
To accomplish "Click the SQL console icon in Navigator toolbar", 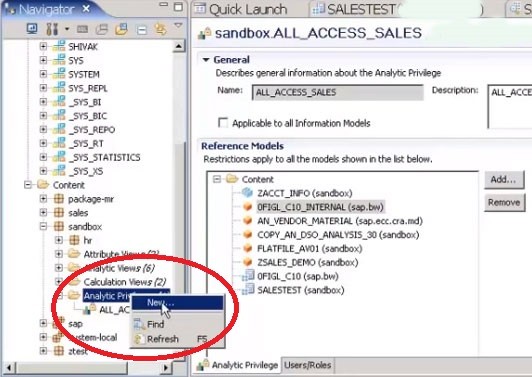I will coord(82,30).
